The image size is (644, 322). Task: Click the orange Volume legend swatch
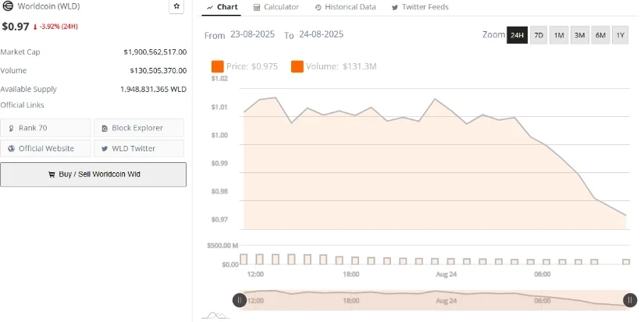pos(297,66)
